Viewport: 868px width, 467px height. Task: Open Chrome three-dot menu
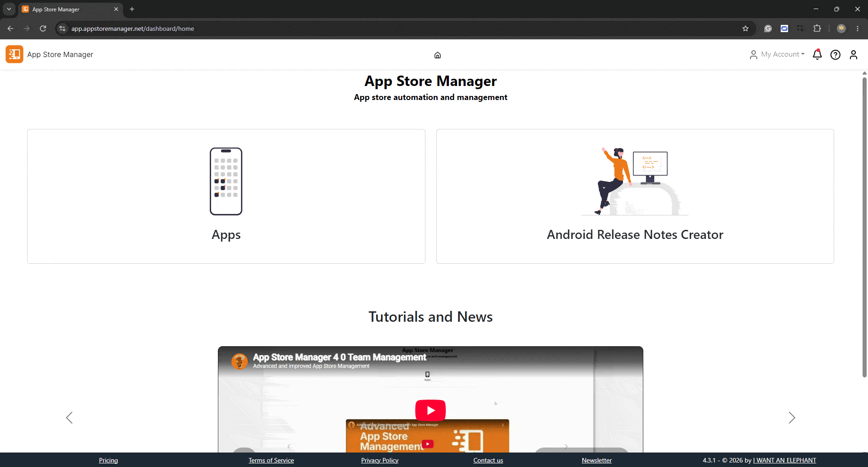pos(858,29)
